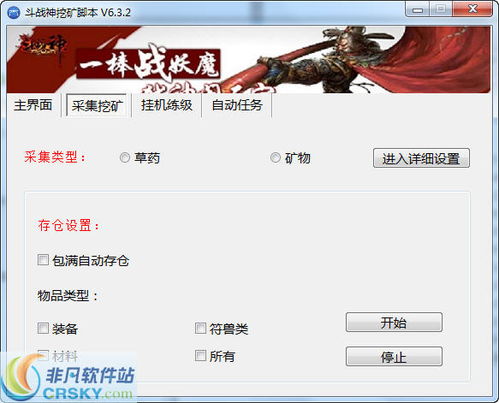Switch to the 主界面 tab

(x=33, y=105)
